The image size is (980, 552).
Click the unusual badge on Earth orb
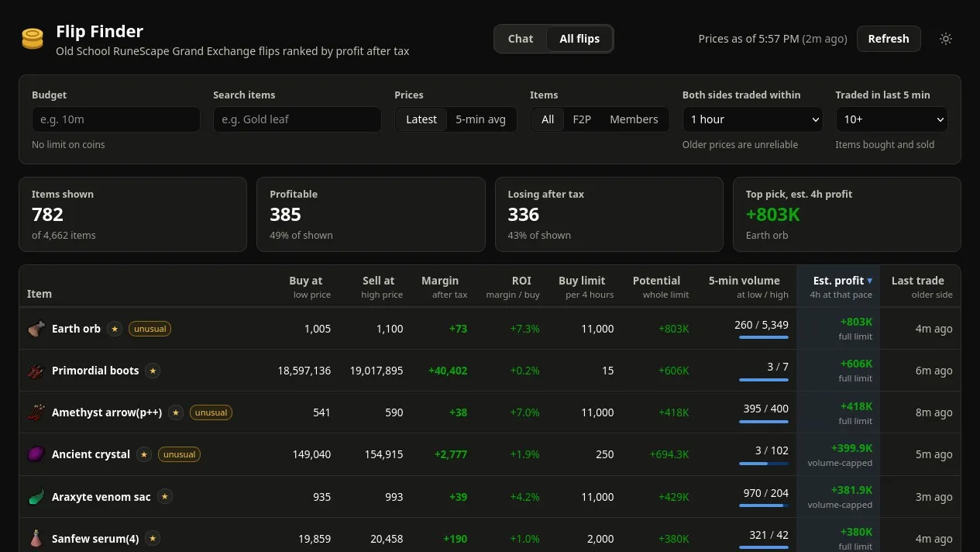click(x=150, y=329)
